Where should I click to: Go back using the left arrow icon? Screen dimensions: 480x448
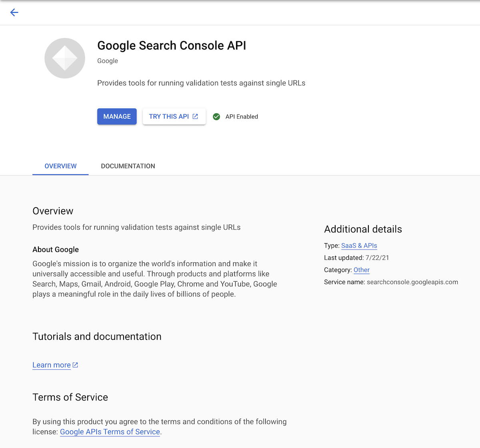coord(14,12)
